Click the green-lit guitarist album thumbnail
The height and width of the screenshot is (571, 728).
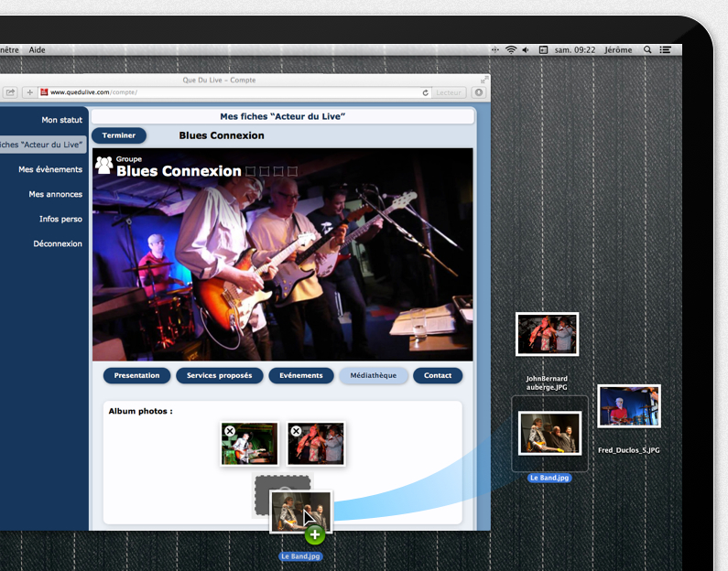click(x=249, y=444)
